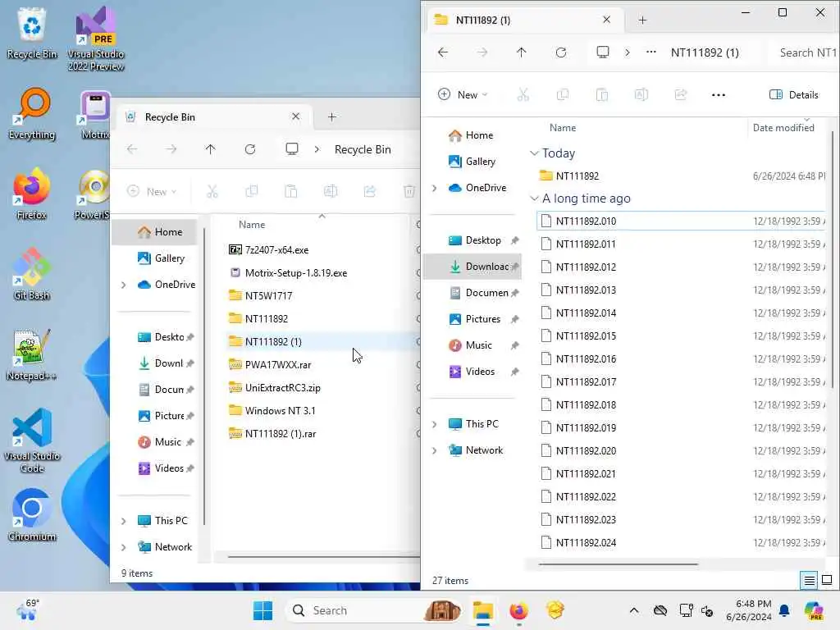Expand OneDrive in NT111892 (1) sidebar

[x=435, y=188]
